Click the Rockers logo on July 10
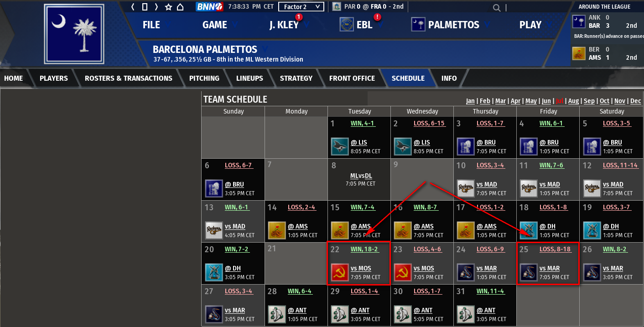This screenshot has width=644, height=327. coord(465,189)
